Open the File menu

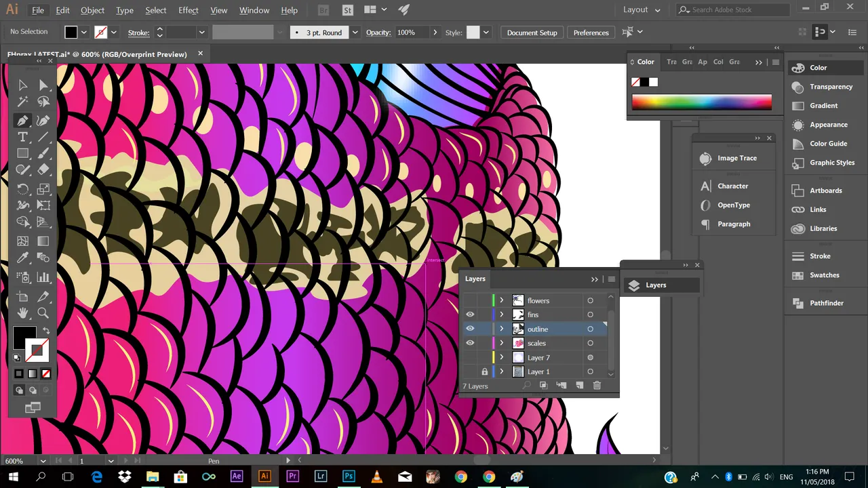(x=38, y=10)
